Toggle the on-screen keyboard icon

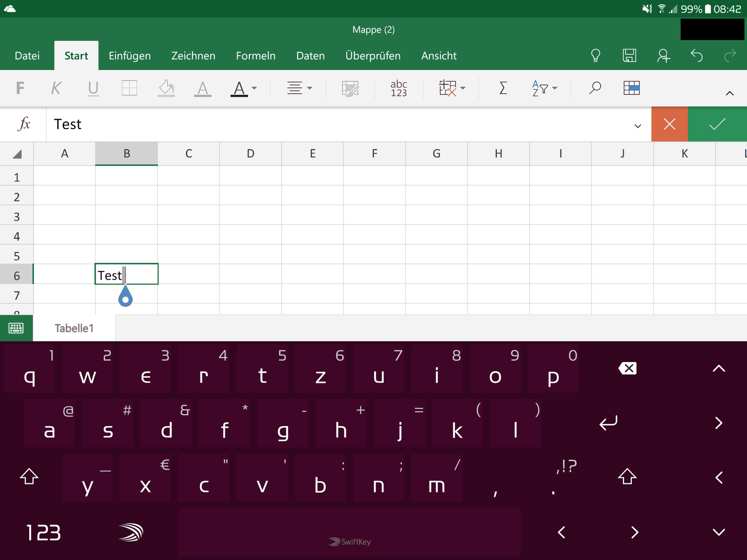[x=16, y=328]
